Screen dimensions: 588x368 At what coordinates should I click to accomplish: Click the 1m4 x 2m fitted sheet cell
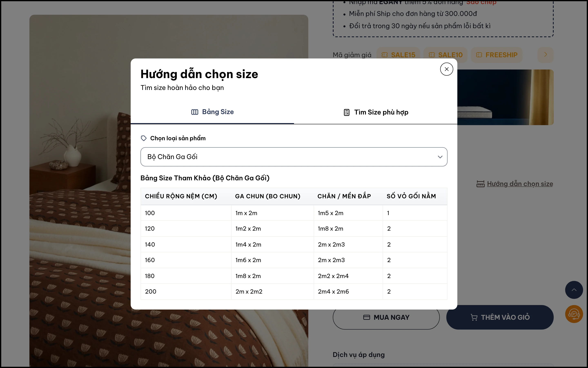coord(272,244)
